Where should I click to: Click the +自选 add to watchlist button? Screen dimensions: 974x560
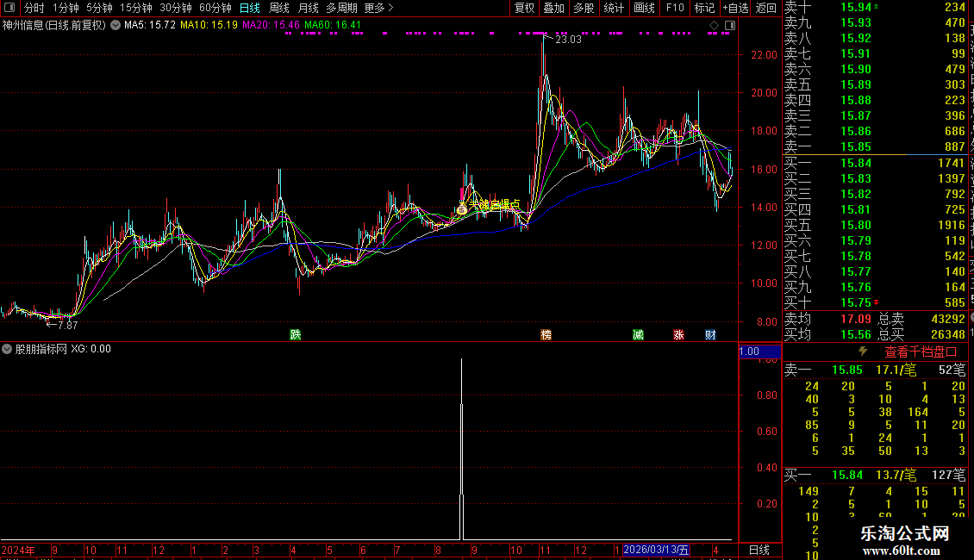coord(735,8)
